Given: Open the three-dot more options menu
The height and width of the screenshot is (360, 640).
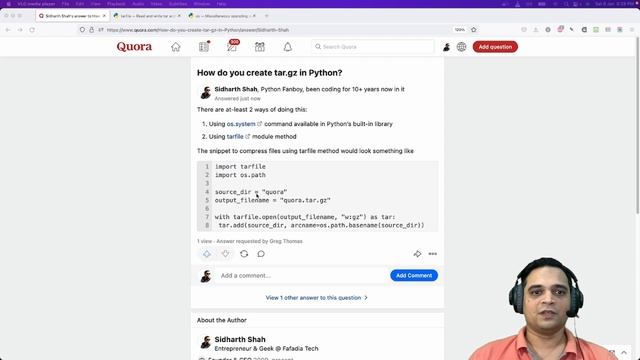Looking at the screenshot, I should (x=433, y=254).
